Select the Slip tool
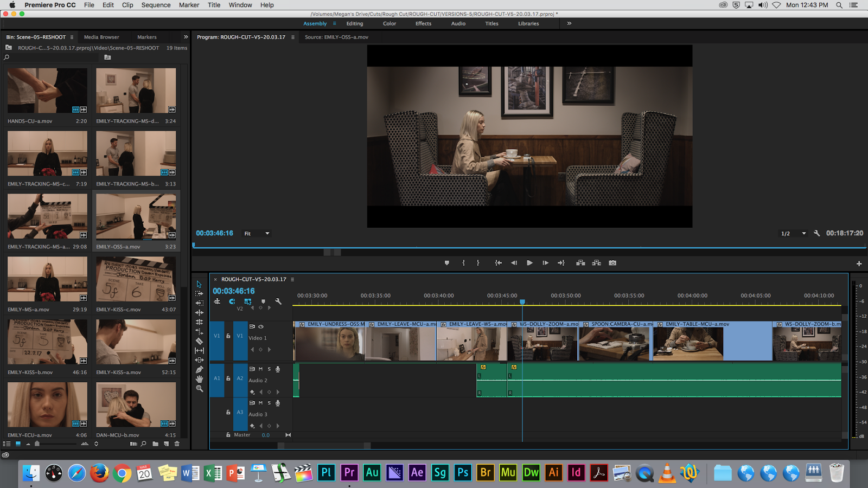 (199, 350)
